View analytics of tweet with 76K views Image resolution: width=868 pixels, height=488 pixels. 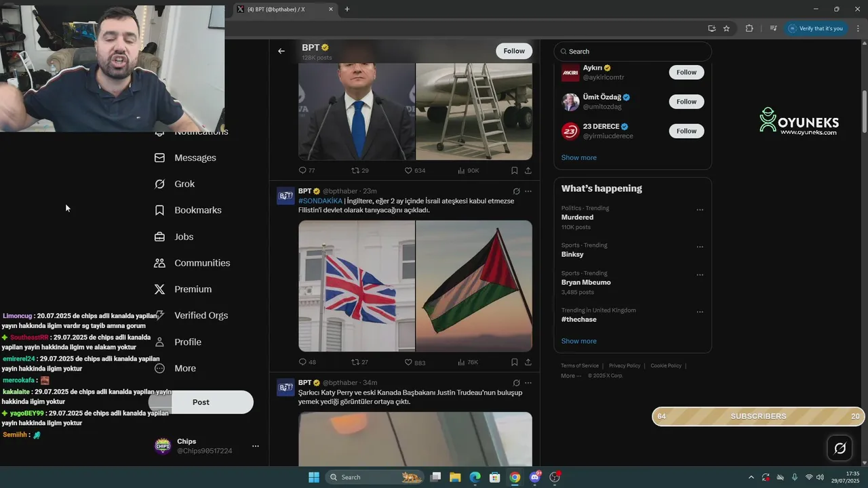point(468,363)
